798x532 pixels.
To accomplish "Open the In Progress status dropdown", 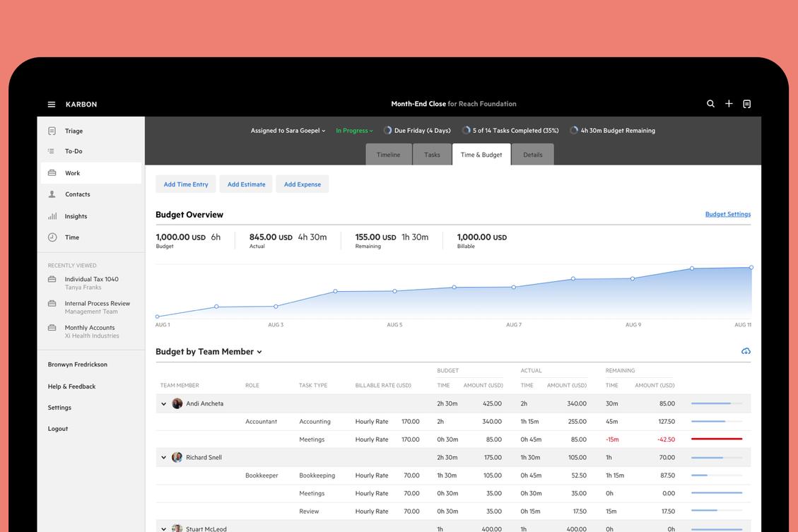I will pyautogui.click(x=354, y=131).
